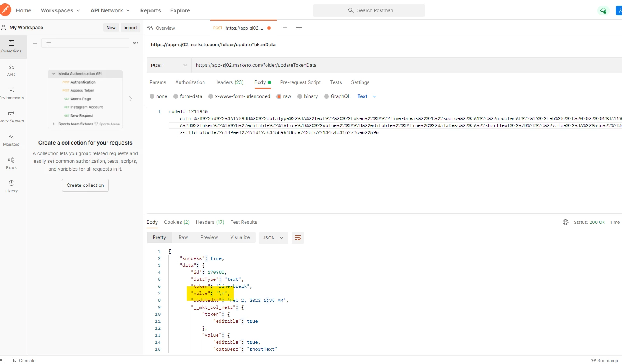The image size is (622, 364).
Task: Select the none body type radio
Action: [152, 96]
